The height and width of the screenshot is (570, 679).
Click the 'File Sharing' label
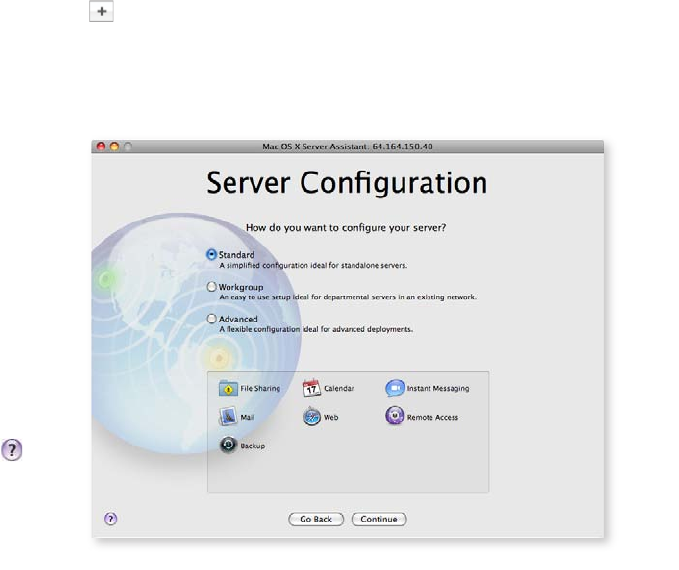pyautogui.click(x=260, y=389)
